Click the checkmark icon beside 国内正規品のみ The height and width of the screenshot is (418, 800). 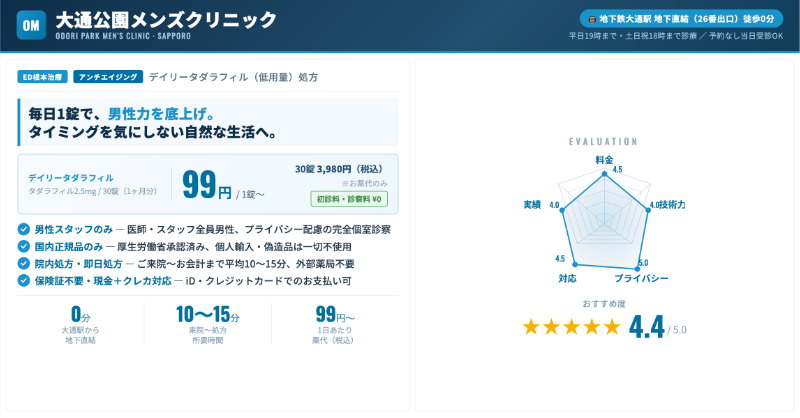pos(24,246)
